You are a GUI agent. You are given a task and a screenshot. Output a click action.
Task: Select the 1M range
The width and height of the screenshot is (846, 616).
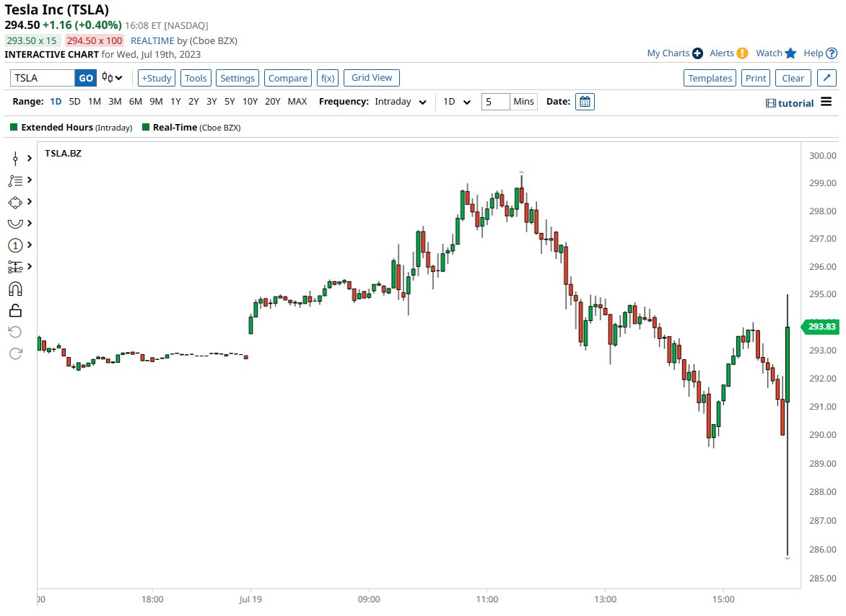coord(95,101)
